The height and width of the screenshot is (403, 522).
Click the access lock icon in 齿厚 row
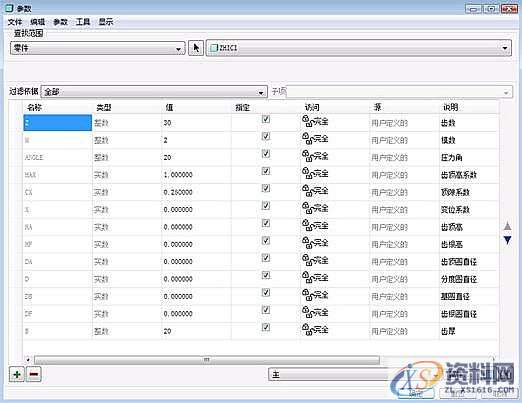(308, 329)
